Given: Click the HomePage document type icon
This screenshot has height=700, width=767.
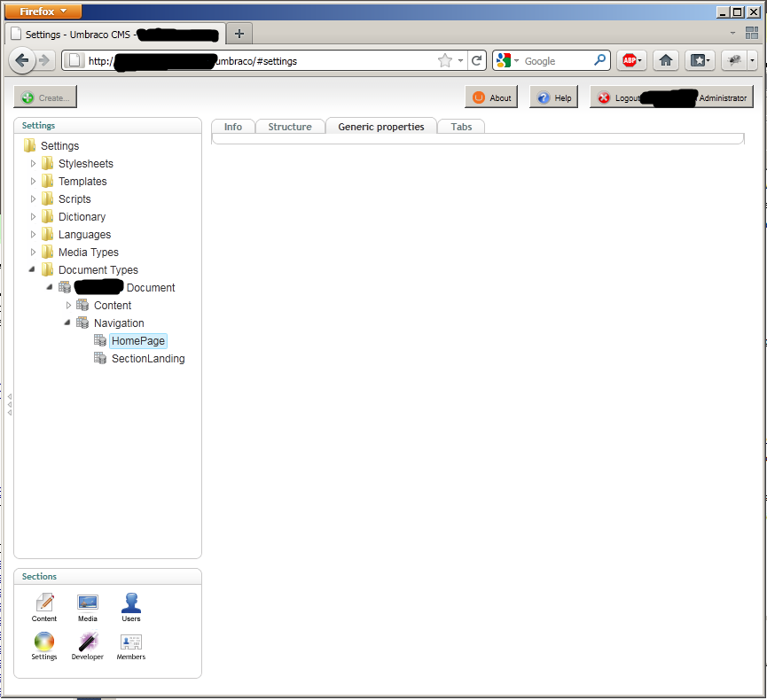Looking at the screenshot, I should [100, 340].
